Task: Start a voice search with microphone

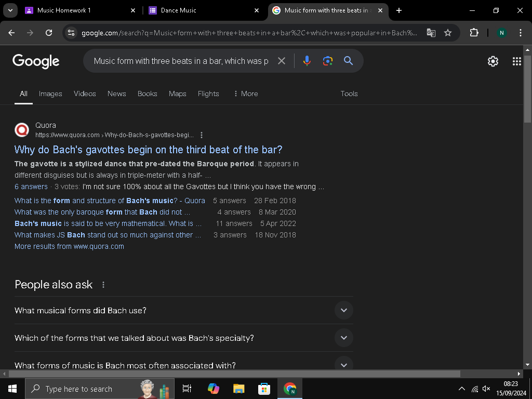Action: coord(307,61)
